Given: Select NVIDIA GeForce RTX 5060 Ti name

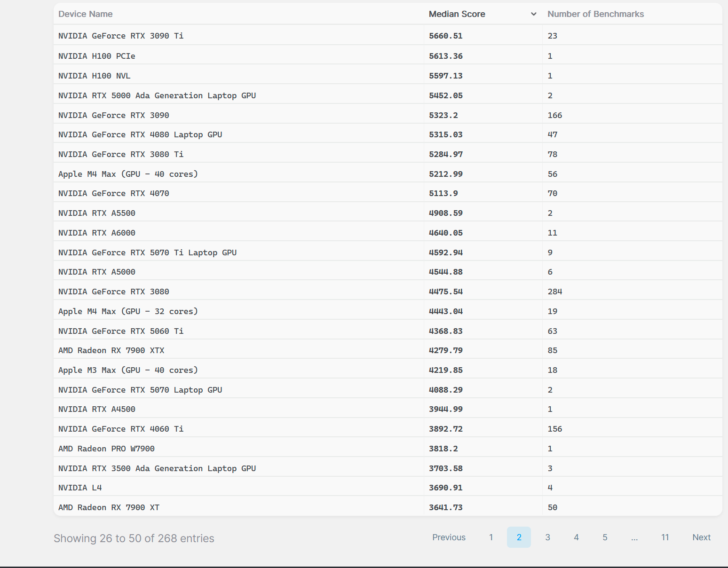Looking at the screenshot, I should (121, 331).
